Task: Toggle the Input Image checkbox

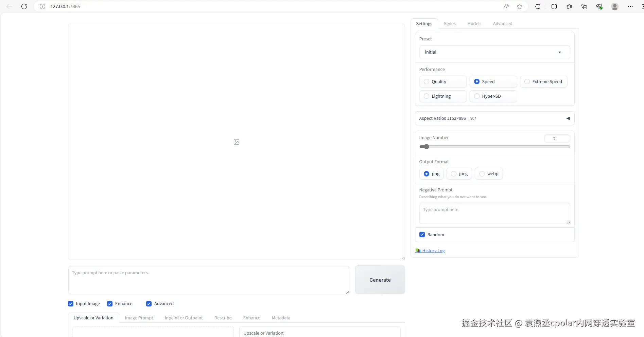Action: click(x=71, y=304)
